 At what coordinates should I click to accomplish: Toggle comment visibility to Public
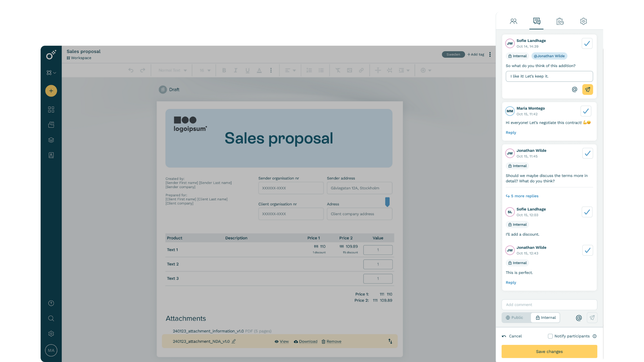coord(515,318)
